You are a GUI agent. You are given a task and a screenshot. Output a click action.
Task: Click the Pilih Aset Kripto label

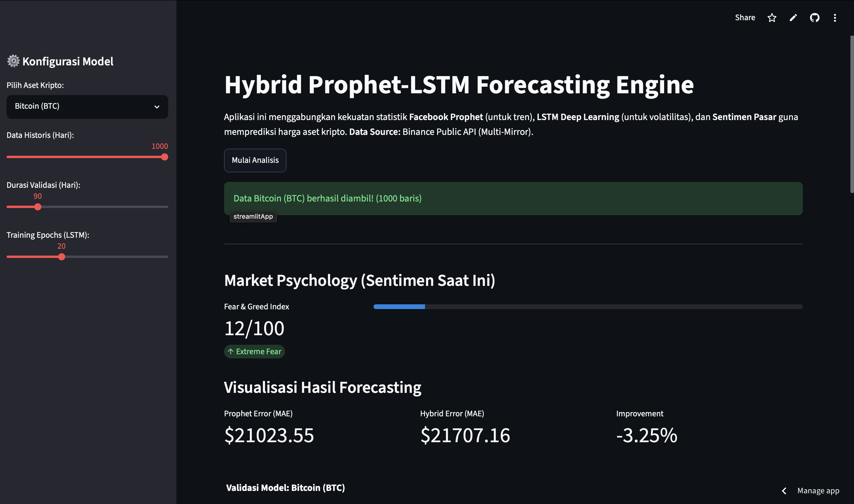35,85
